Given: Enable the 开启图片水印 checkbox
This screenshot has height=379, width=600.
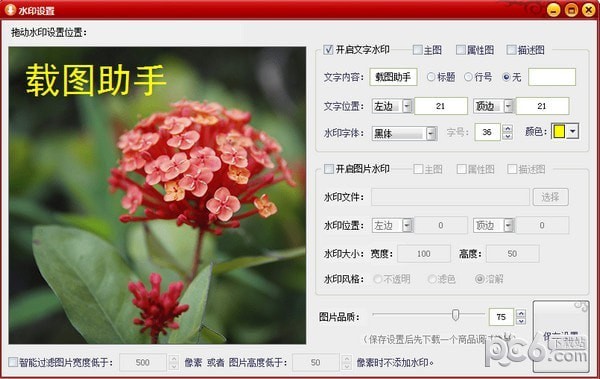Looking at the screenshot, I should 329,169.
